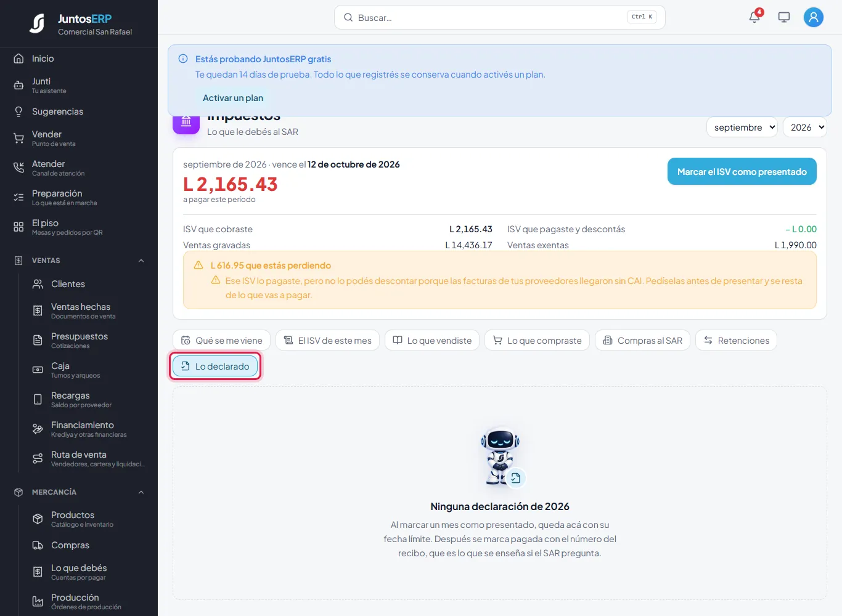This screenshot has height=616, width=842.
Task: Click the monitor display icon in header
Action: 784,17
